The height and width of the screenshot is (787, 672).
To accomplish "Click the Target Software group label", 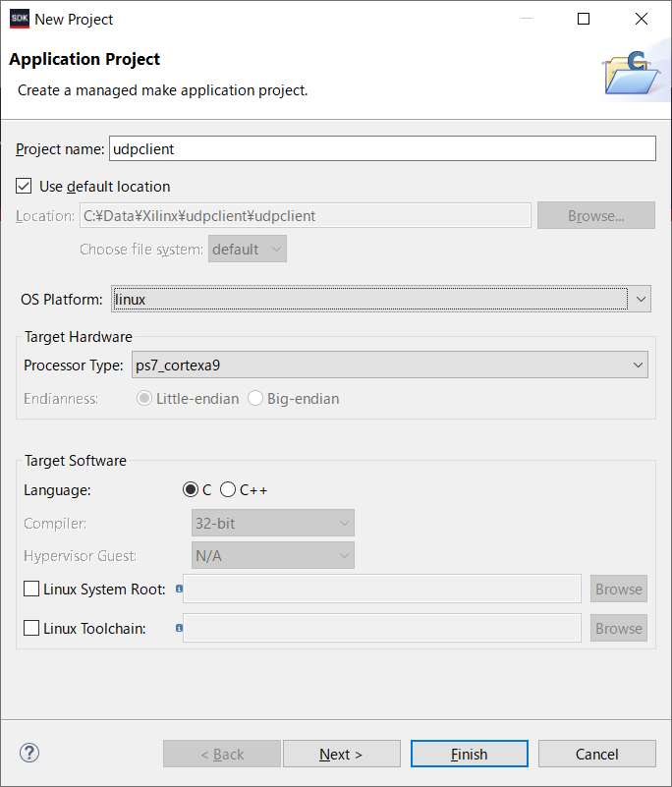I will coord(76,461).
